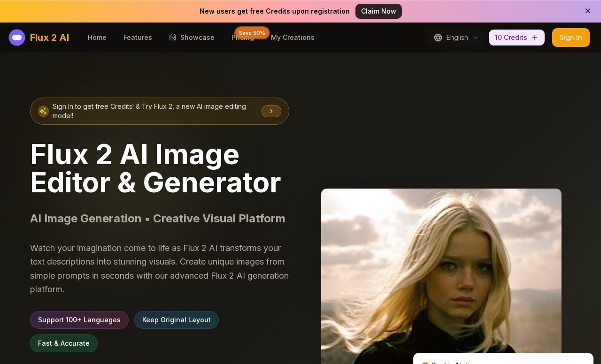Viewport: 601px width, 364px height.
Task: Open the Showcase menu item
Action: click(192, 38)
